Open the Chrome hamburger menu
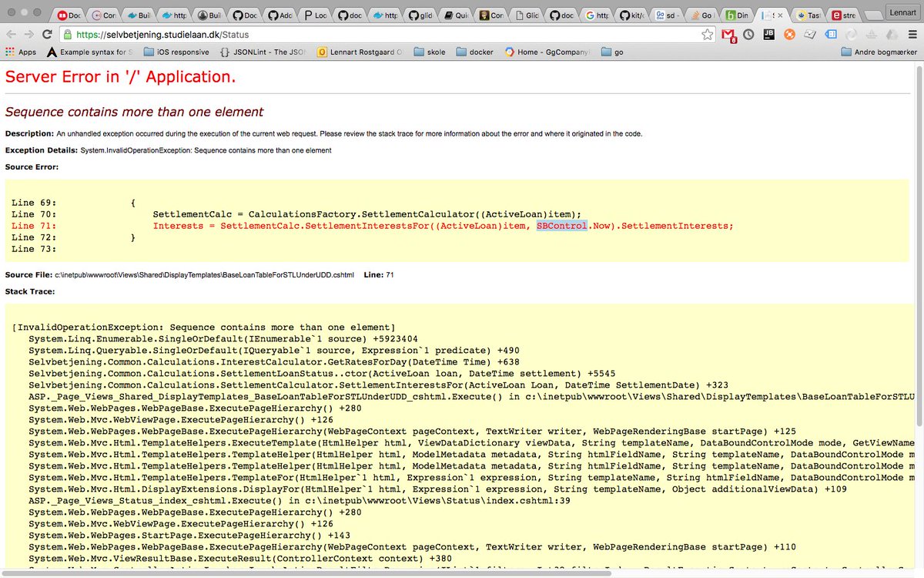Image resolution: width=924 pixels, height=578 pixels. click(911, 35)
